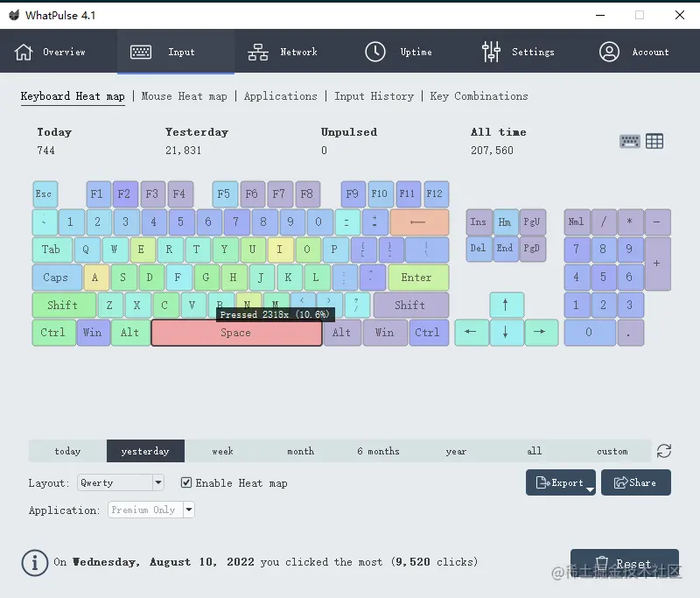Switch to keyboard view icon
The width and height of the screenshot is (700, 598).
[629, 141]
